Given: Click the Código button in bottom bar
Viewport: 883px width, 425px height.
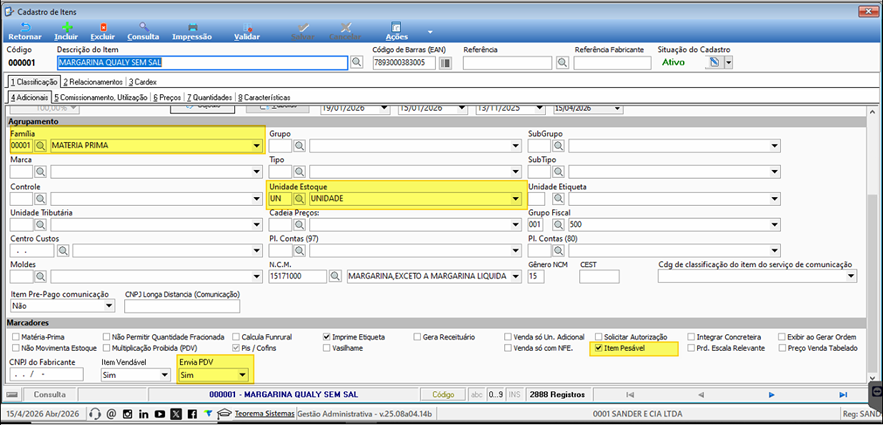Looking at the screenshot, I should point(443,395).
